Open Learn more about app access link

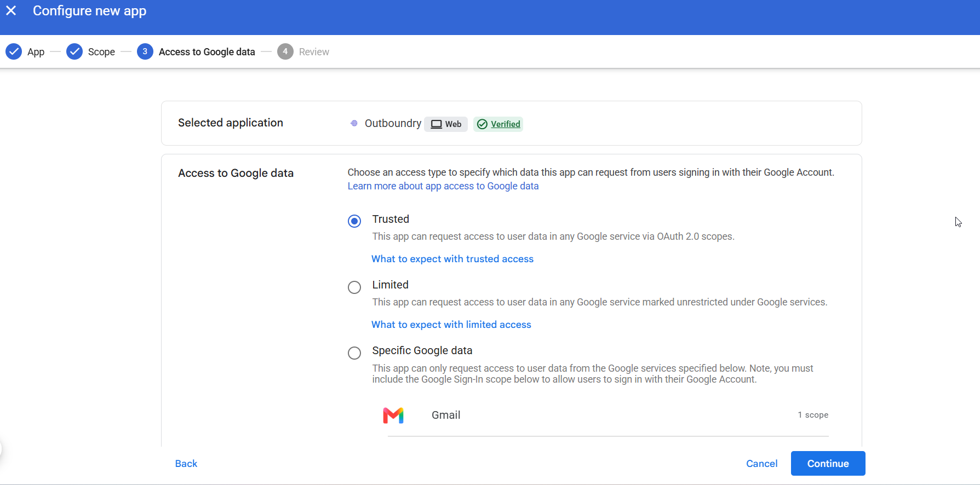[x=443, y=186]
